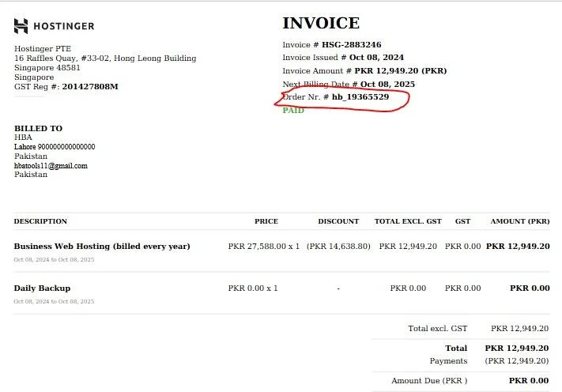562x392 pixels.
Task: Select order number hb_19365529
Action: click(x=360, y=96)
